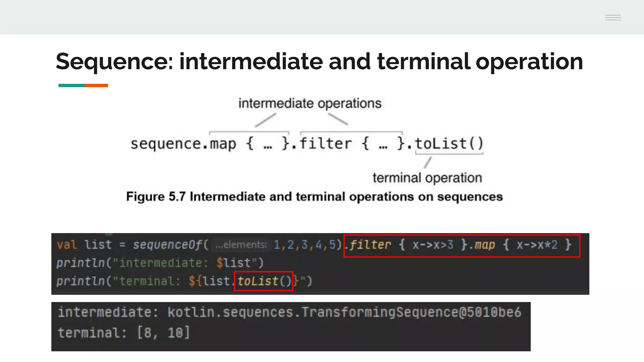The image size is (644, 362).
Task: Open the code snippet image
Action: [320, 264]
